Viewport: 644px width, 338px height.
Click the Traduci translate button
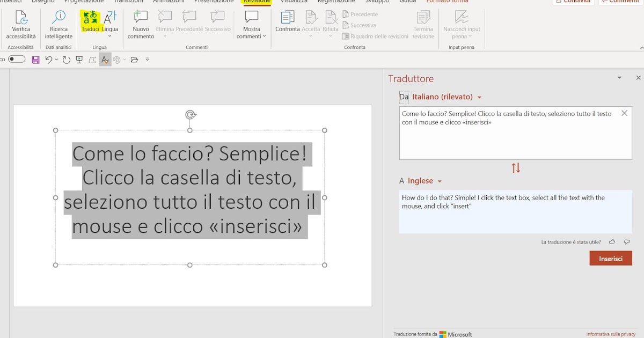(91, 21)
